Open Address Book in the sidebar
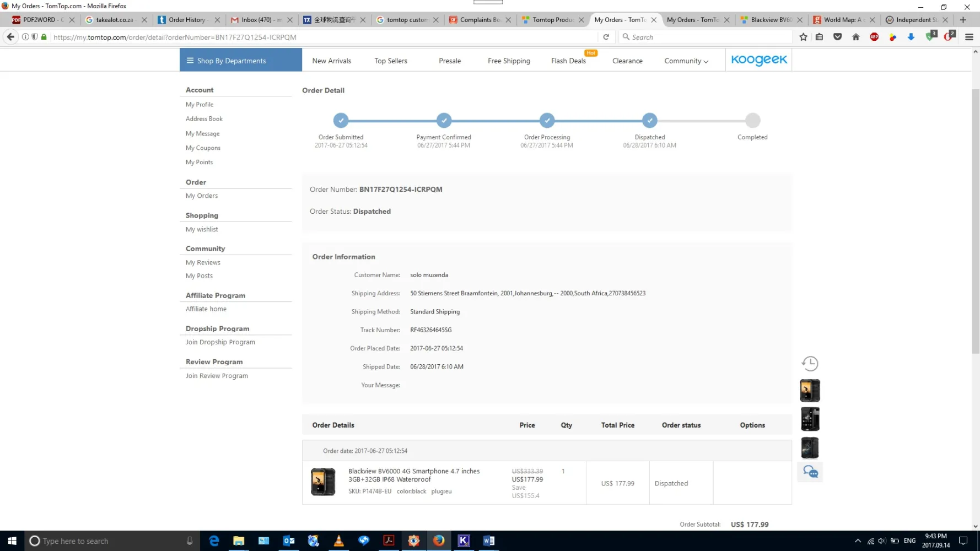The height and width of the screenshot is (551, 980). point(204,119)
